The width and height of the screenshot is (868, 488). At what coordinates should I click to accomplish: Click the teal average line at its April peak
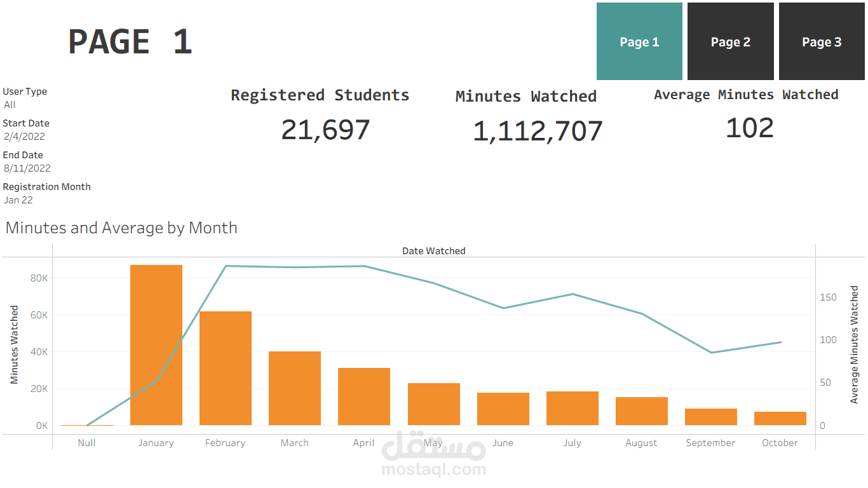pos(363,266)
